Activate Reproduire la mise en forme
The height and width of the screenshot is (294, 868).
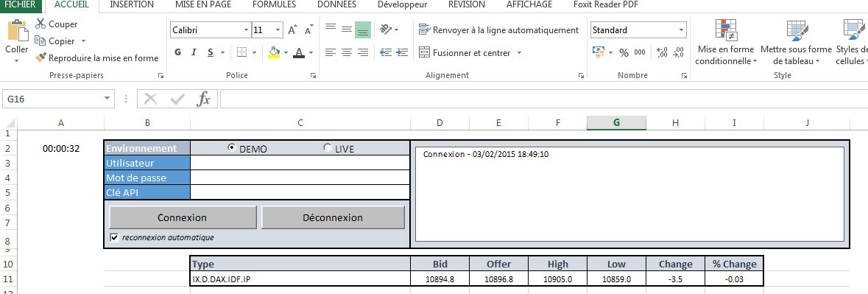pyautogui.click(x=96, y=57)
